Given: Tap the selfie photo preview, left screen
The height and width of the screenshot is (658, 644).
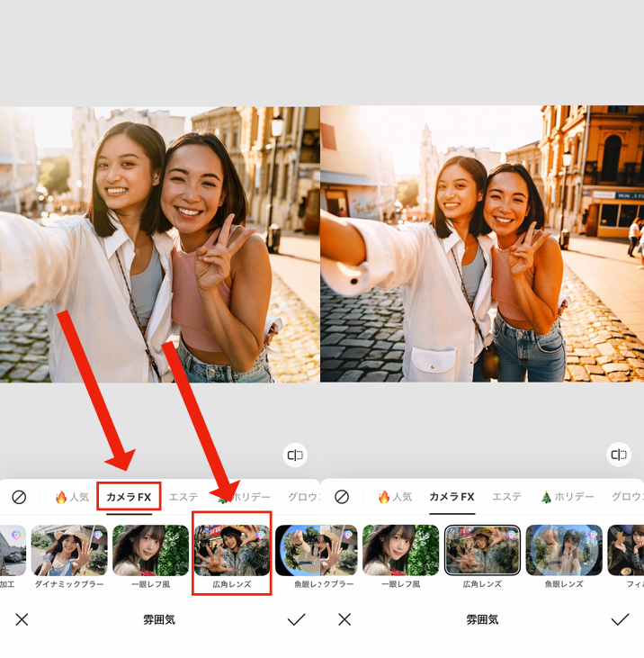Looking at the screenshot, I should 160,244.
